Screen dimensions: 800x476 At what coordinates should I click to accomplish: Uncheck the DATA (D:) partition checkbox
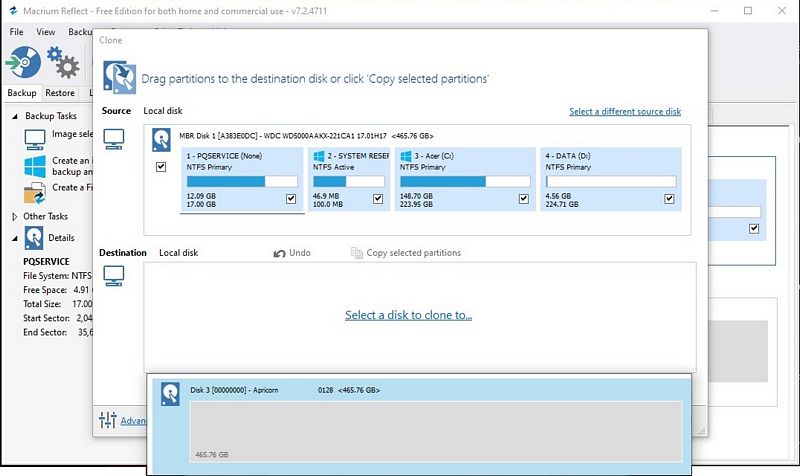pyautogui.click(x=669, y=199)
